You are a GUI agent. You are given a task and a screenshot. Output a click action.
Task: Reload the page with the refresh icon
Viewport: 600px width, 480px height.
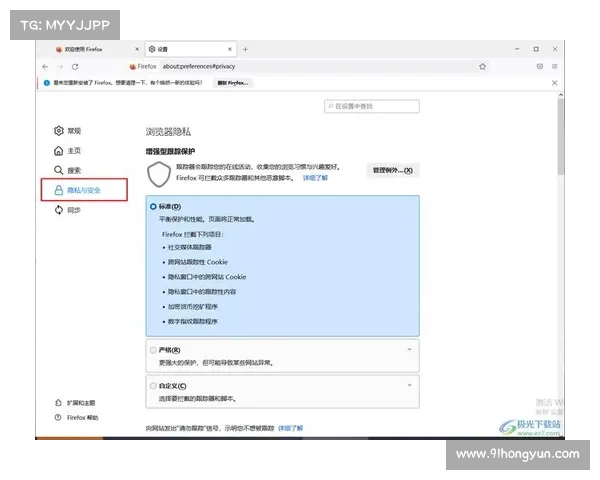74,66
